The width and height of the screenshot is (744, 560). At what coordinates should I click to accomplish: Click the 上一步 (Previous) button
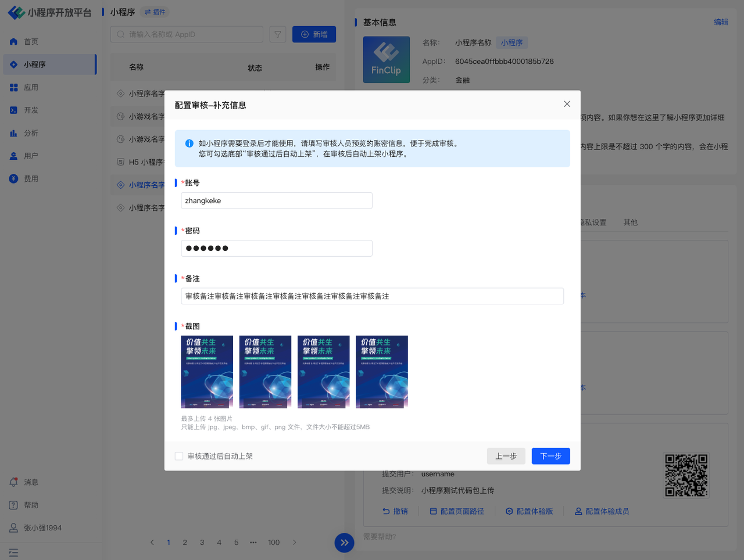(506, 456)
